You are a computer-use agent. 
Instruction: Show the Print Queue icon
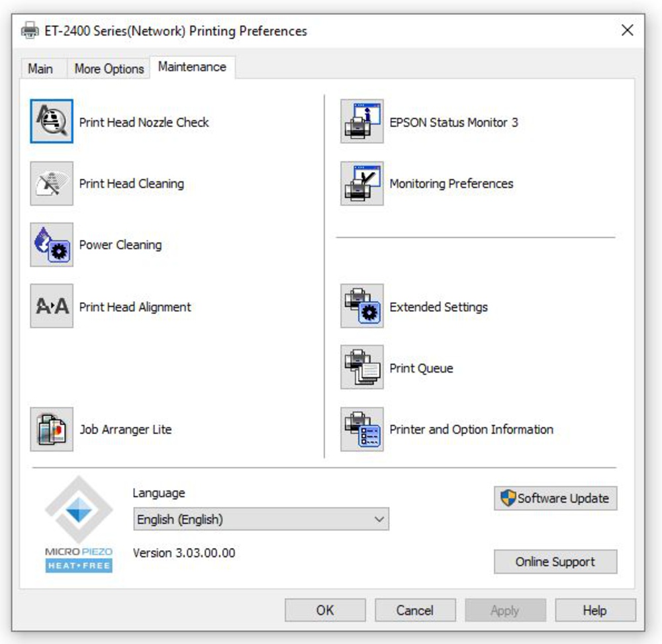click(362, 368)
